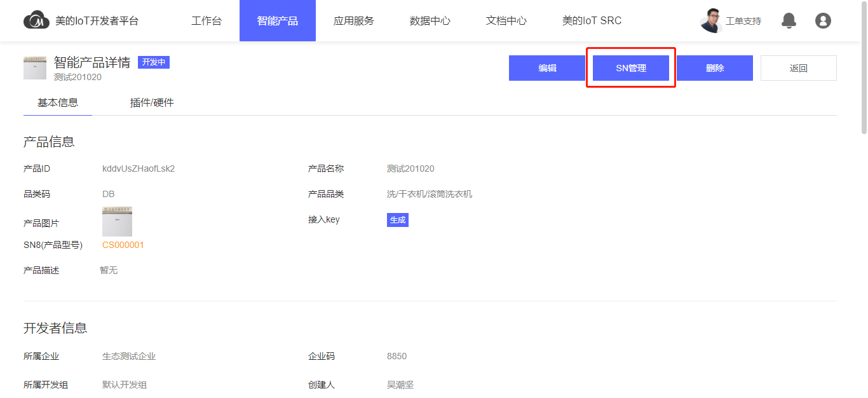Click the 删除 button
The width and height of the screenshot is (868, 398).
coord(715,68)
